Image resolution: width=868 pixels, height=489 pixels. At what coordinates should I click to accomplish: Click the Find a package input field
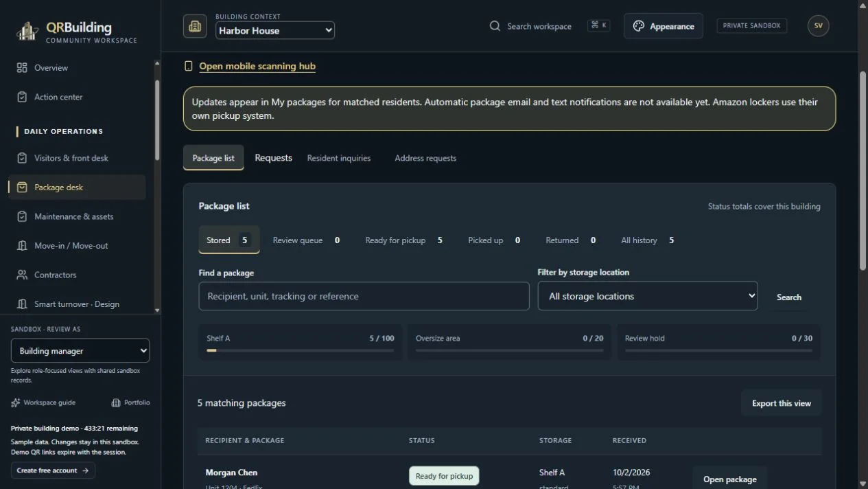pyautogui.click(x=364, y=296)
